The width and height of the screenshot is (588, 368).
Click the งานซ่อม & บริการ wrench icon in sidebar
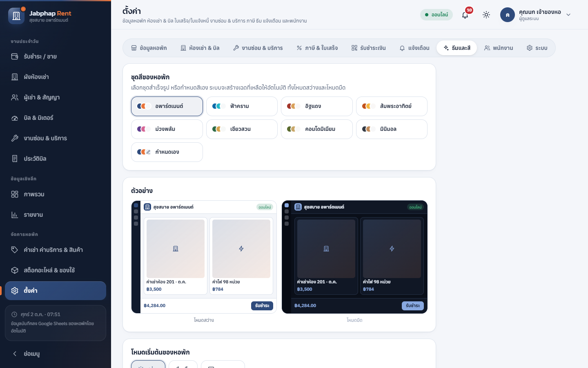(x=15, y=138)
